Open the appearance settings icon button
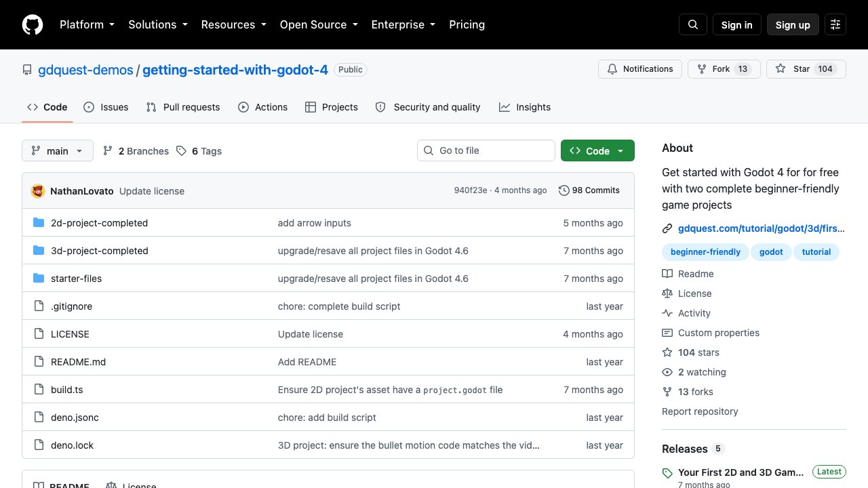Viewport: 868px width, 488px height. pos(835,24)
